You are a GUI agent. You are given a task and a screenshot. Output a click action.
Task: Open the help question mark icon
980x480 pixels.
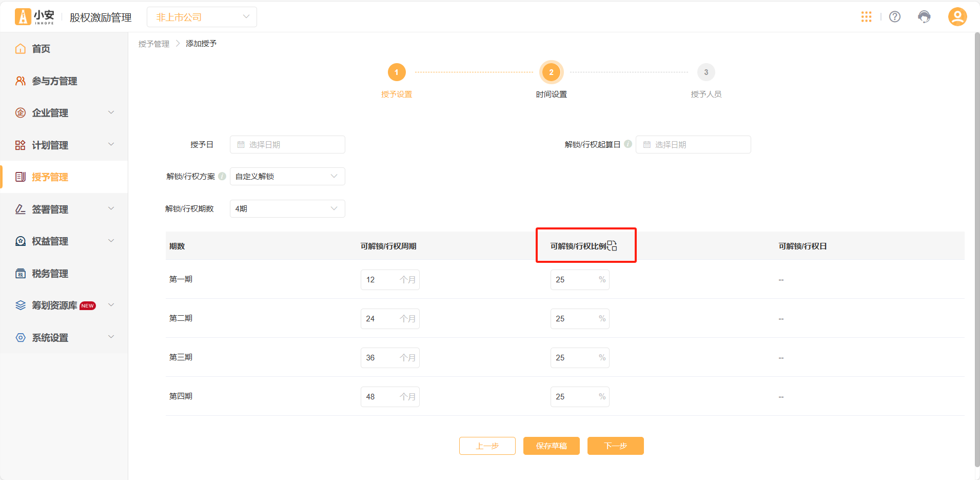pos(895,17)
